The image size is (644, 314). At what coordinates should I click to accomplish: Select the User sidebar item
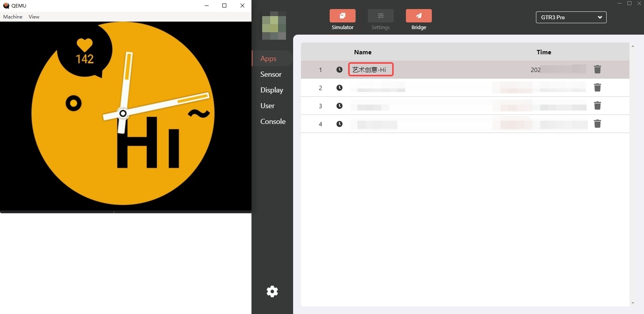(267, 106)
